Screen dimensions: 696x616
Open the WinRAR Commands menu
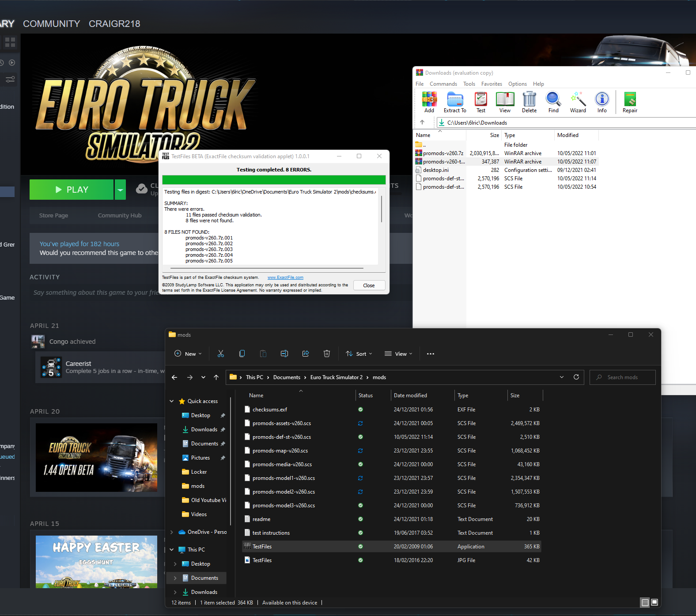[443, 84]
